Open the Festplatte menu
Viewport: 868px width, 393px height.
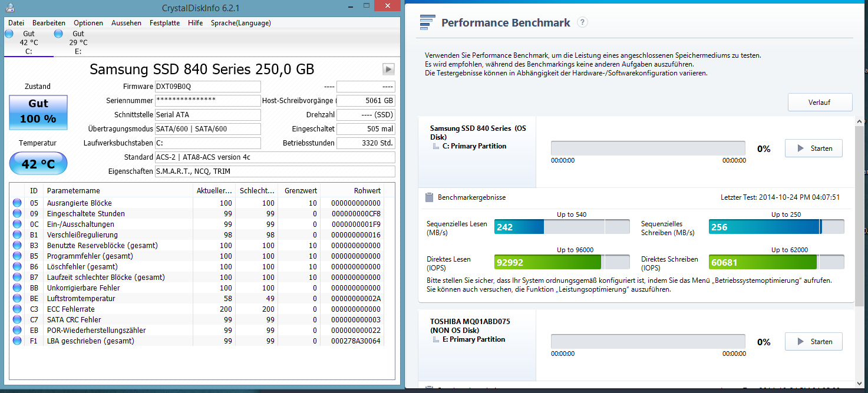tap(165, 23)
